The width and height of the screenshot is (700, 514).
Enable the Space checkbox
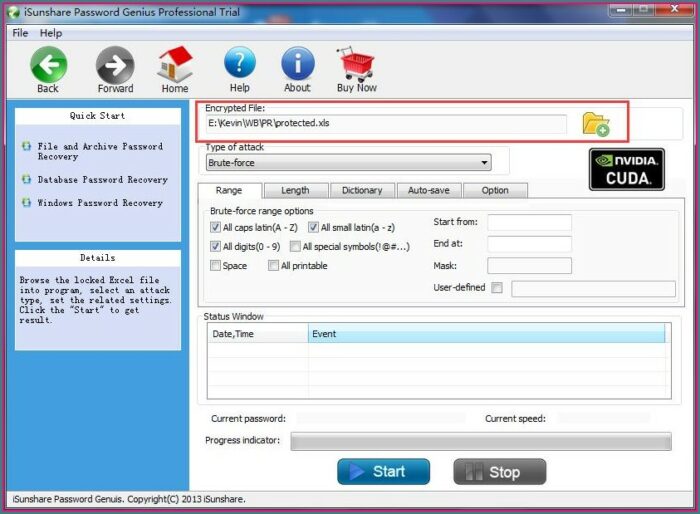215,265
